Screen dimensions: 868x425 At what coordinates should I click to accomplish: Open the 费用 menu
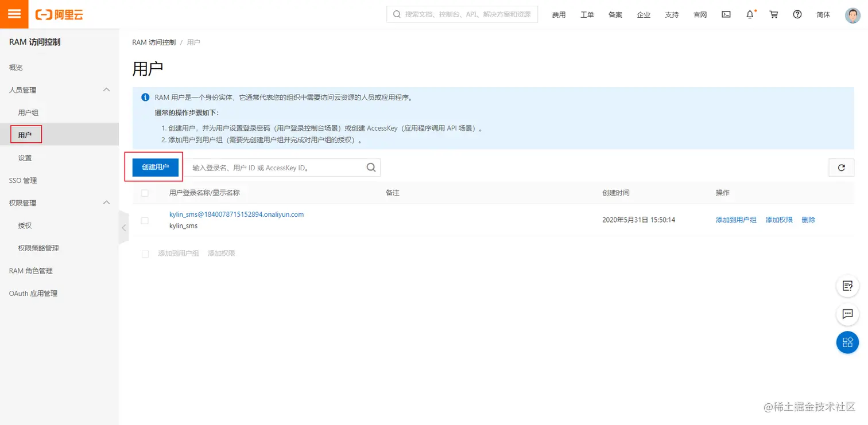tap(559, 15)
